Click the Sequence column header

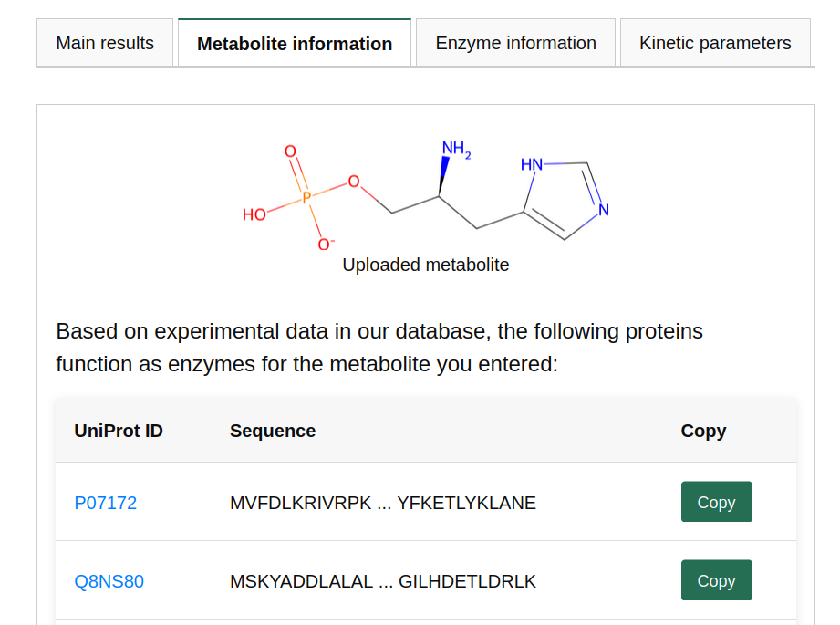273,431
